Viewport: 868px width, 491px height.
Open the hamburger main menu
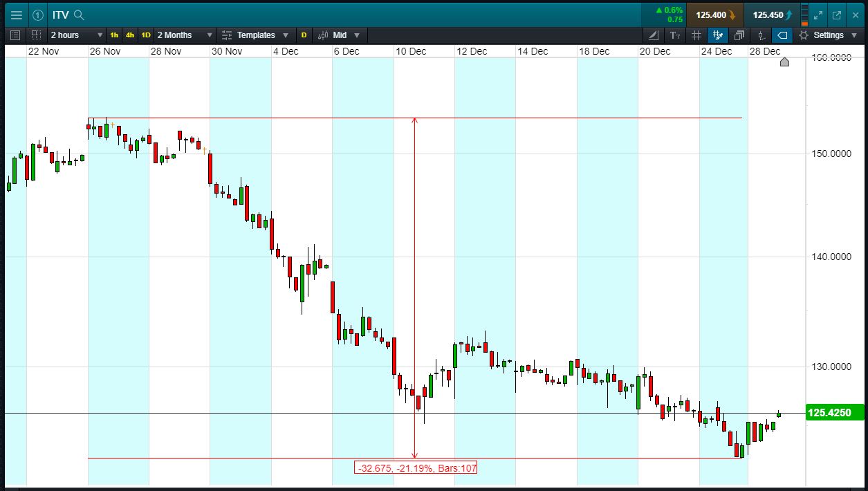[x=16, y=15]
